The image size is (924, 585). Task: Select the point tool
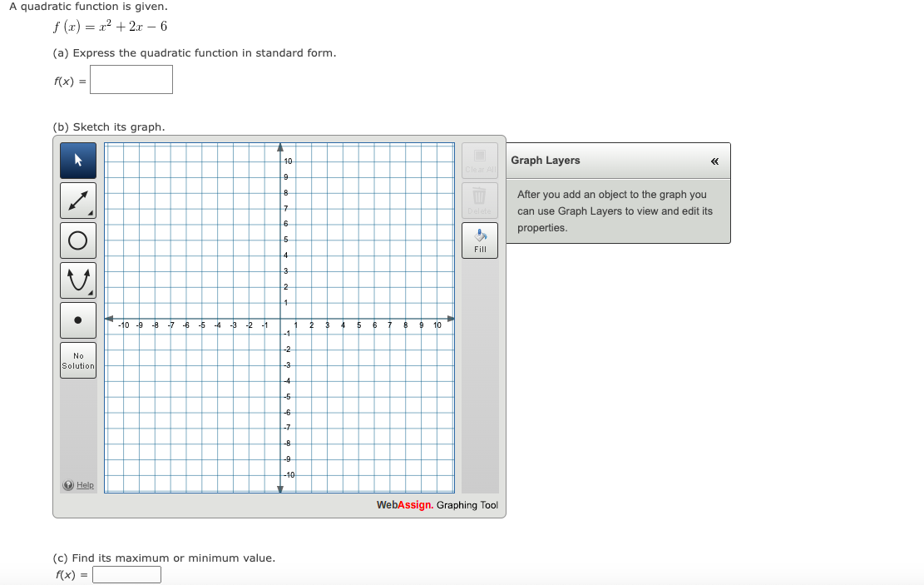click(x=78, y=320)
